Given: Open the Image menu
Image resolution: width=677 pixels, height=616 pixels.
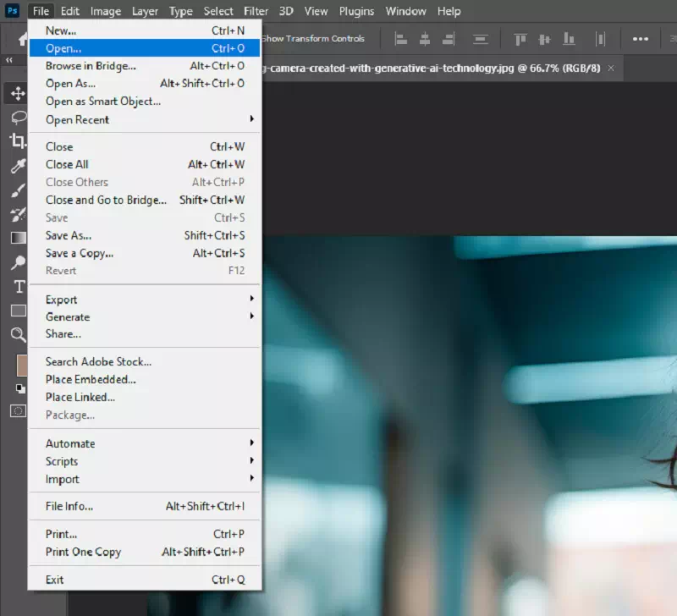Looking at the screenshot, I should (x=105, y=11).
